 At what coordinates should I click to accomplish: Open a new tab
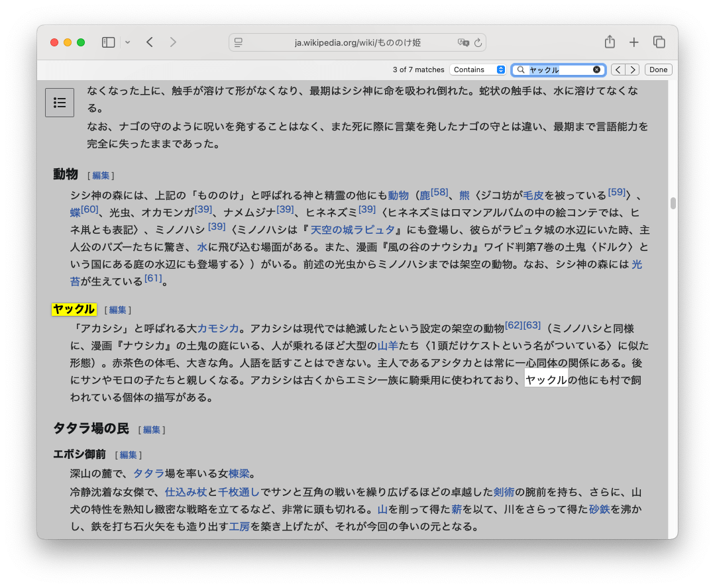tap(634, 42)
